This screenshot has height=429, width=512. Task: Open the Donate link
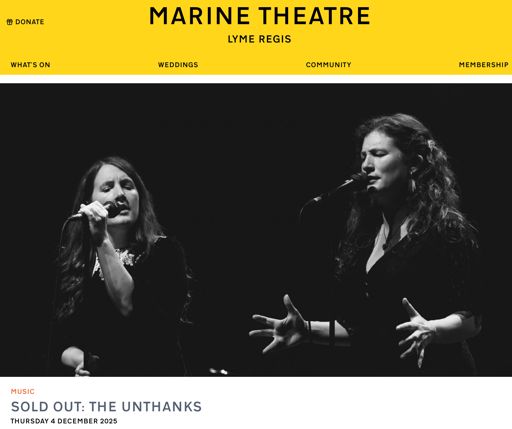click(x=25, y=22)
